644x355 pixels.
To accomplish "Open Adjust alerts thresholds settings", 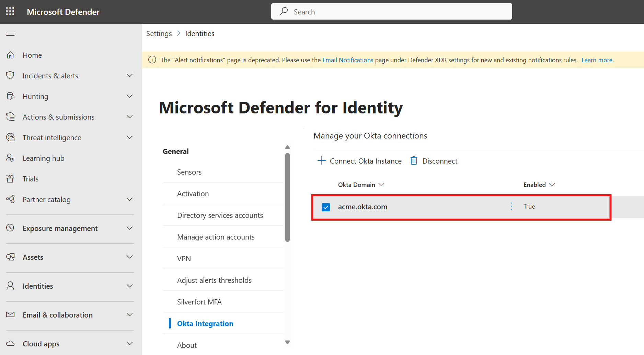I will tap(223, 280).
